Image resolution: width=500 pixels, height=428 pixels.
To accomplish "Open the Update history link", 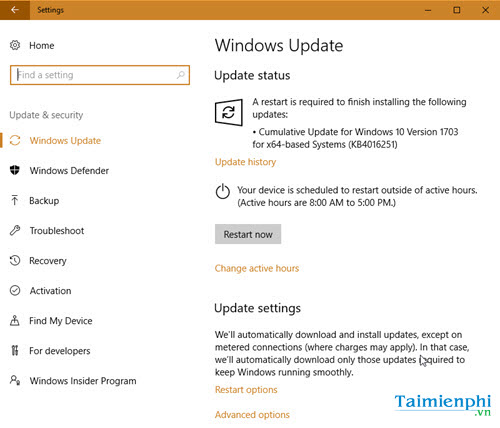I will pos(245,162).
